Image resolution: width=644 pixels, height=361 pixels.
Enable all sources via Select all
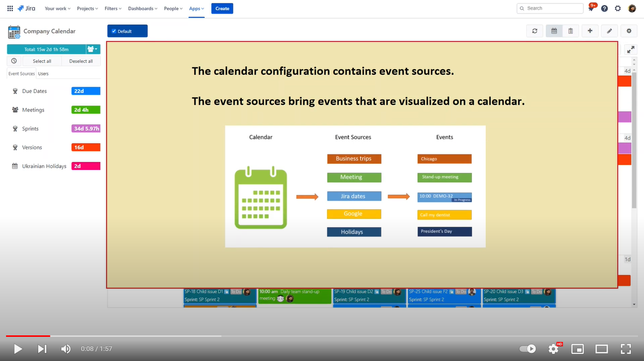42,60
